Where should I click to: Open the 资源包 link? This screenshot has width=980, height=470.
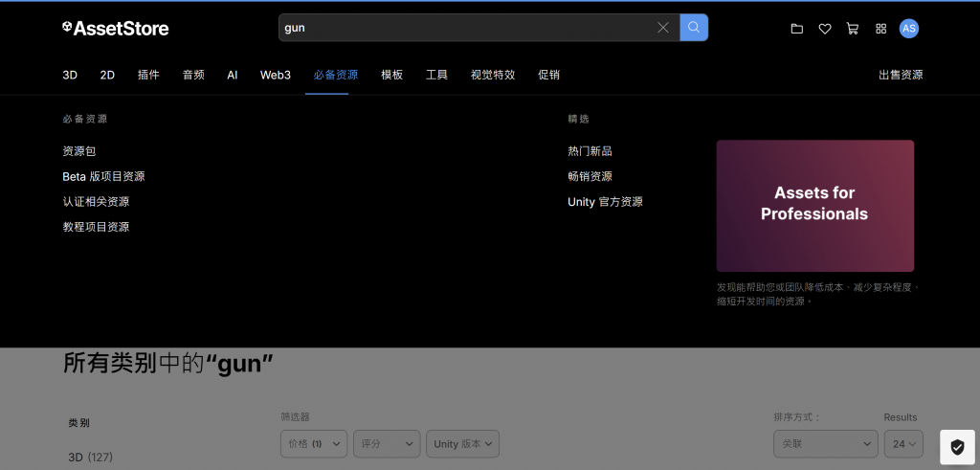[79, 151]
